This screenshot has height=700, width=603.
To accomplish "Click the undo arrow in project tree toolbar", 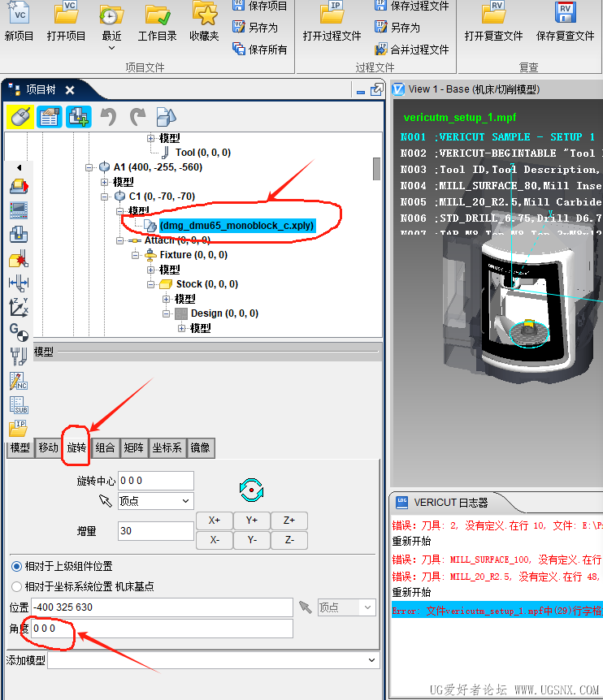I will click(108, 117).
